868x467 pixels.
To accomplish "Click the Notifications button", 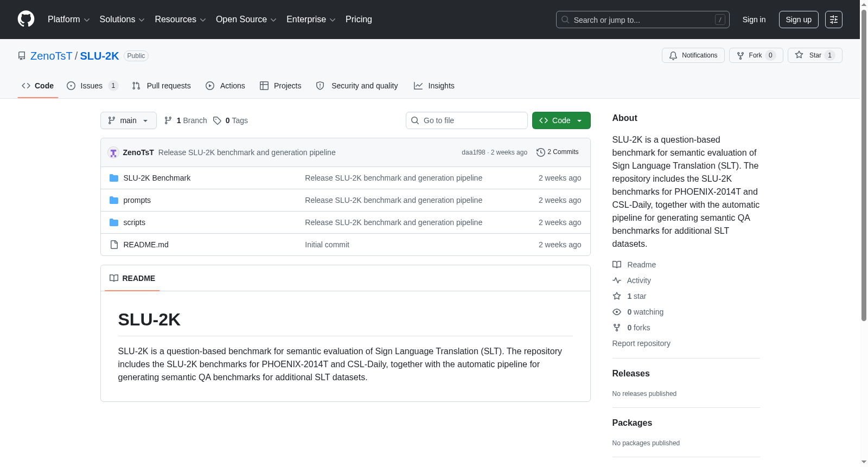I will pos(693,55).
